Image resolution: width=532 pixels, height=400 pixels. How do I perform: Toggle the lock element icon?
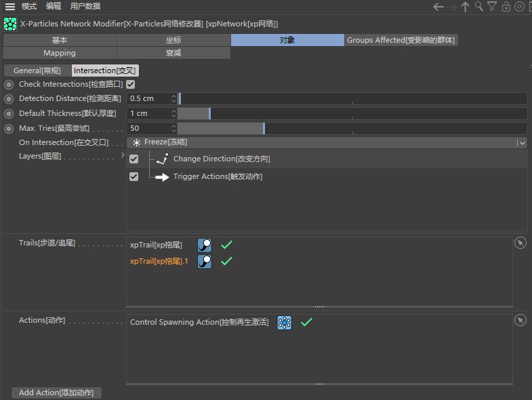pyautogui.click(x=506, y=7)
